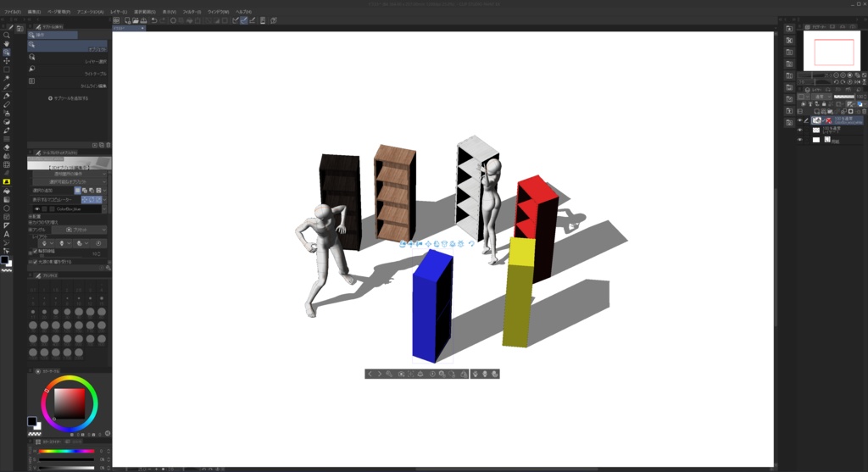Select the Pencil tool
Screen dimensions: 868x472
point(7,104)
